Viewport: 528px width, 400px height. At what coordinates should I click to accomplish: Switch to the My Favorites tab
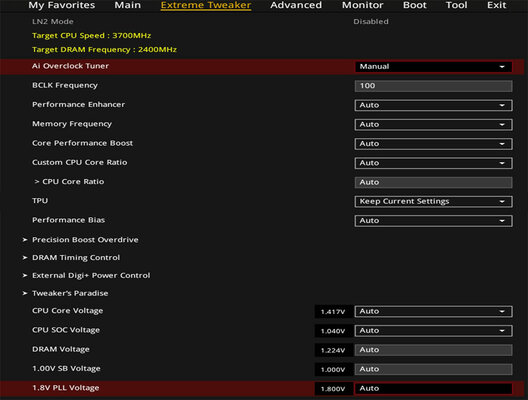click(62, 5)
